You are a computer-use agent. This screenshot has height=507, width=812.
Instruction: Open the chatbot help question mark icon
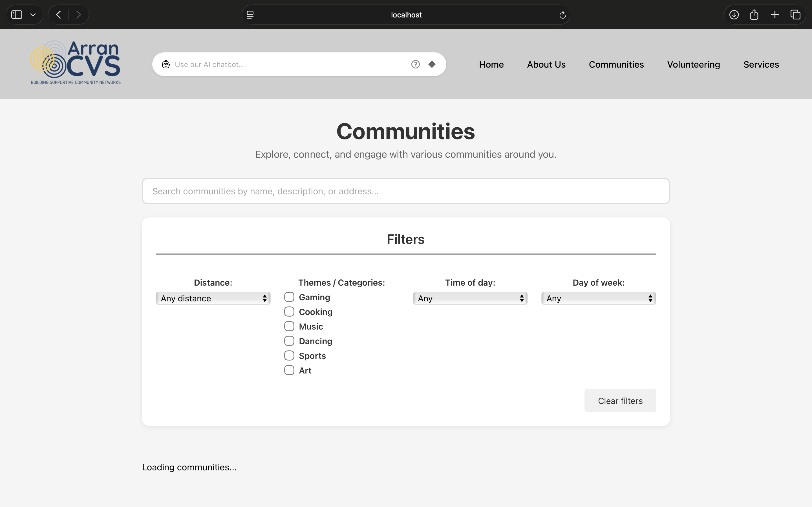click(x=415, y=64)
